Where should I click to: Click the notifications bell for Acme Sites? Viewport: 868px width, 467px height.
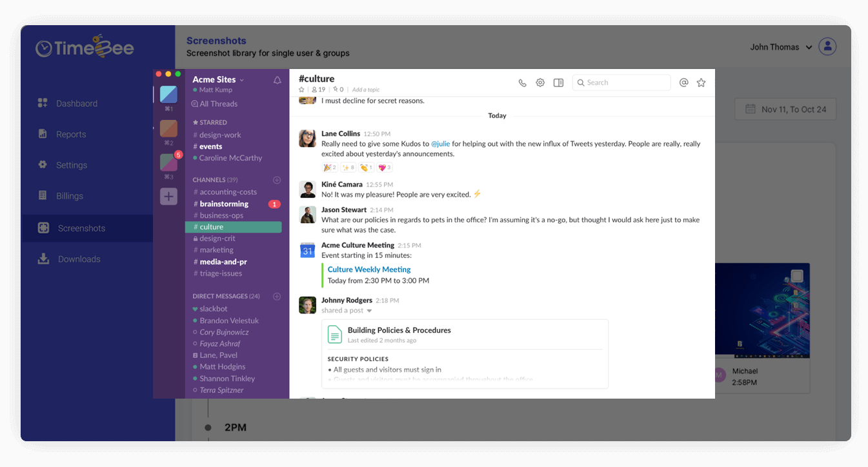click(277, 79)
